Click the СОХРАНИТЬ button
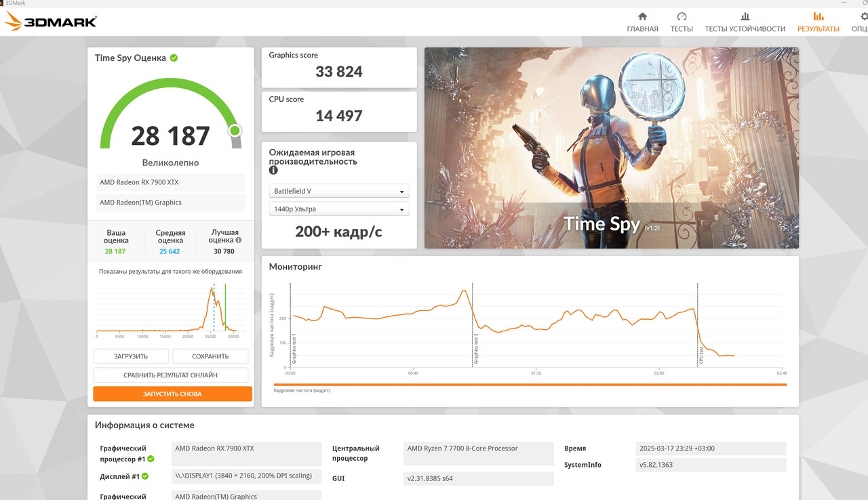Screen dimensions: 868x500 (x=210, y=356)
